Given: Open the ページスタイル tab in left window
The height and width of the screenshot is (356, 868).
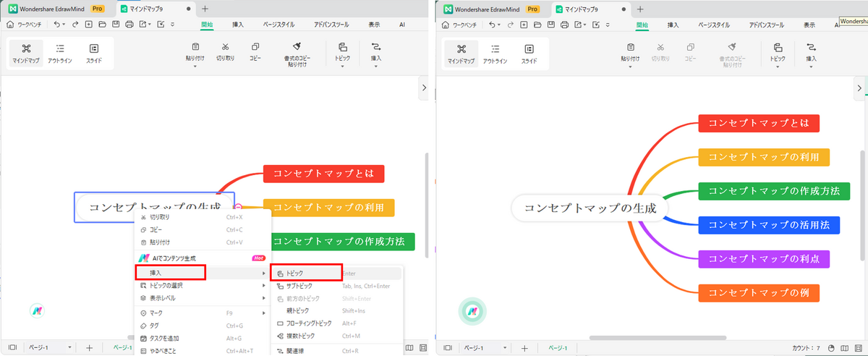Looking at the screenshot, I should tap(278, 24).
